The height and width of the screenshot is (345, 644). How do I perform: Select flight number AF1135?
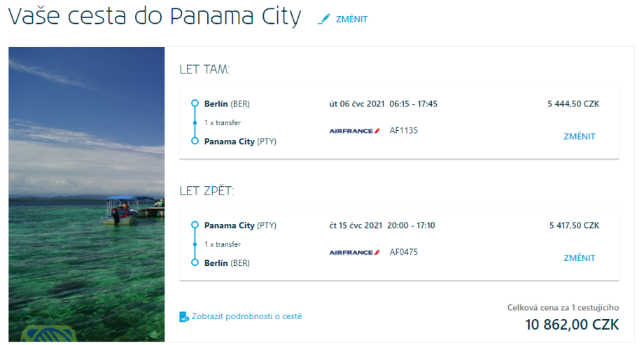(403, 130)
